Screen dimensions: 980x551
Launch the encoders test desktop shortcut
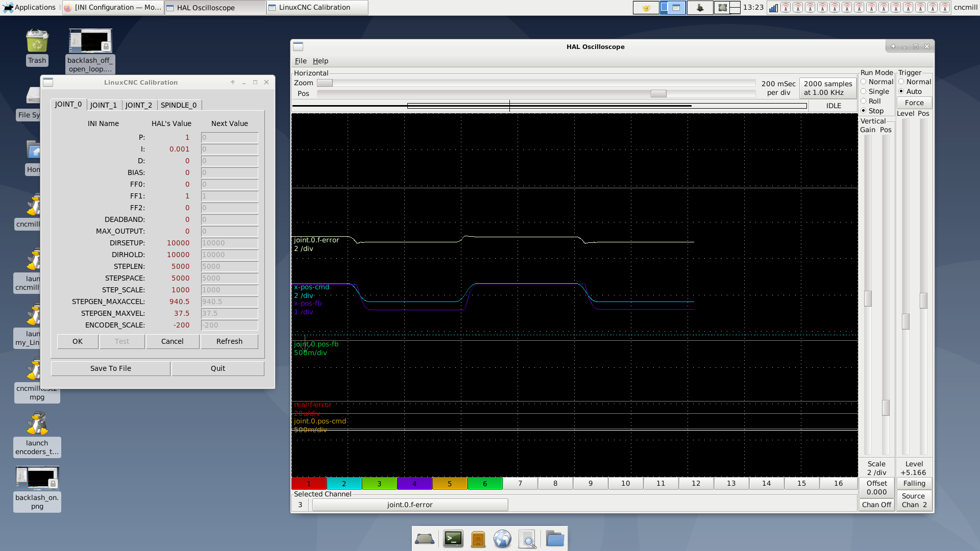pos(37,434)
